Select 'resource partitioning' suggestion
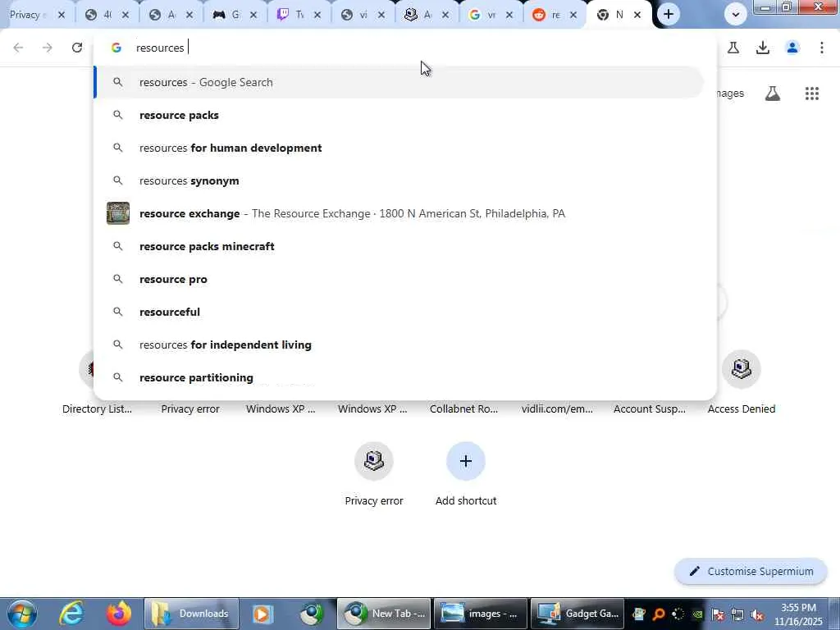Screen dimensions: 840x630 pos(399,377)
